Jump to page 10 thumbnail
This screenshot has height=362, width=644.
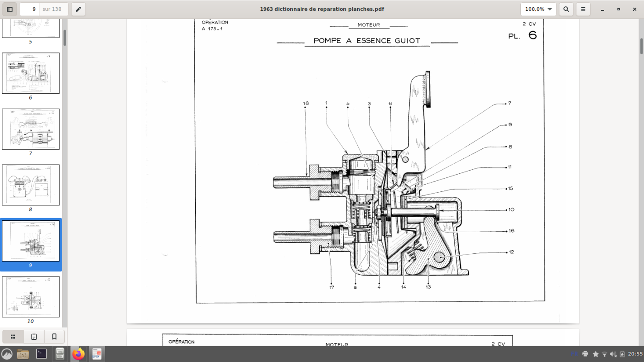(x=31, y=297)
